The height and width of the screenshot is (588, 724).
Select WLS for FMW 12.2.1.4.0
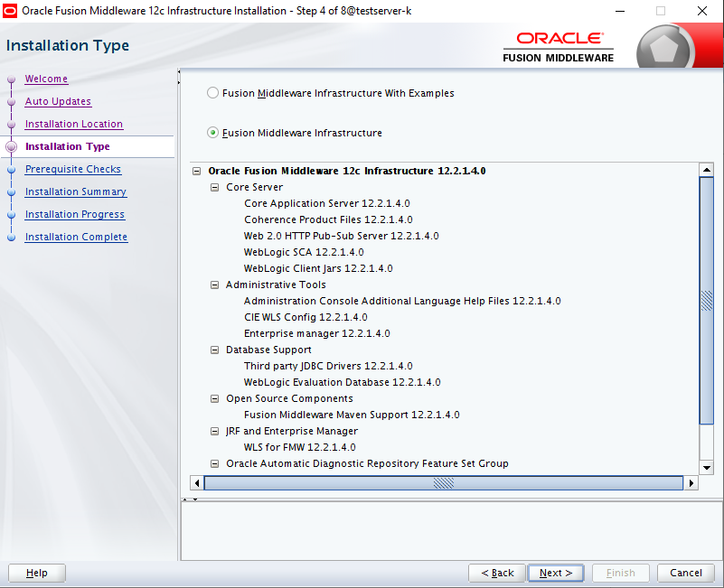point(300,447)
